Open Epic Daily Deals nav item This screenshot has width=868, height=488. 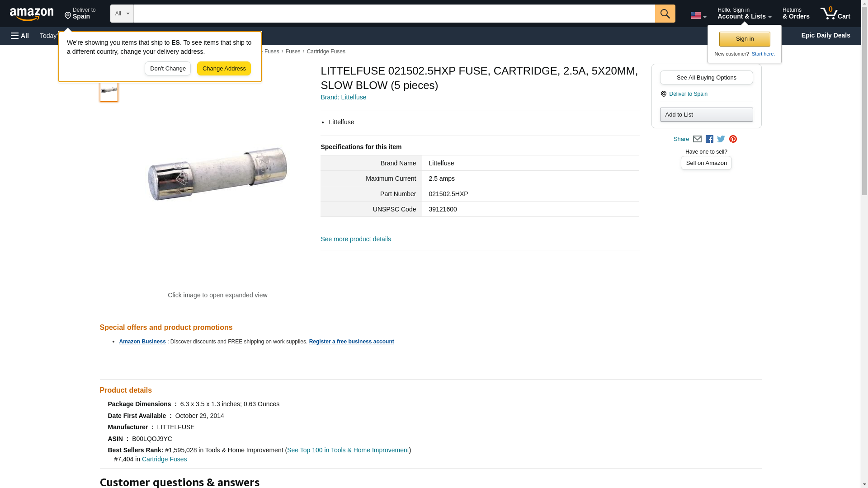(x=826, y=35)
